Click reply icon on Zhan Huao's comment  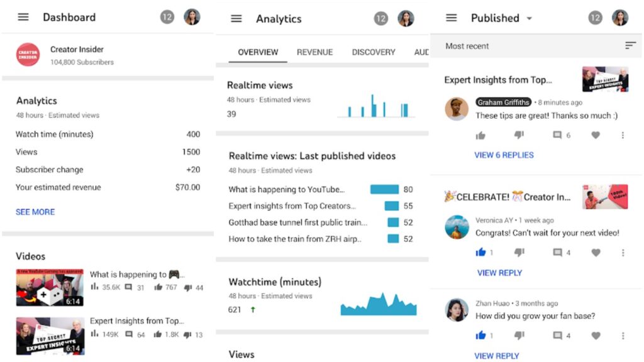[557, 336]
